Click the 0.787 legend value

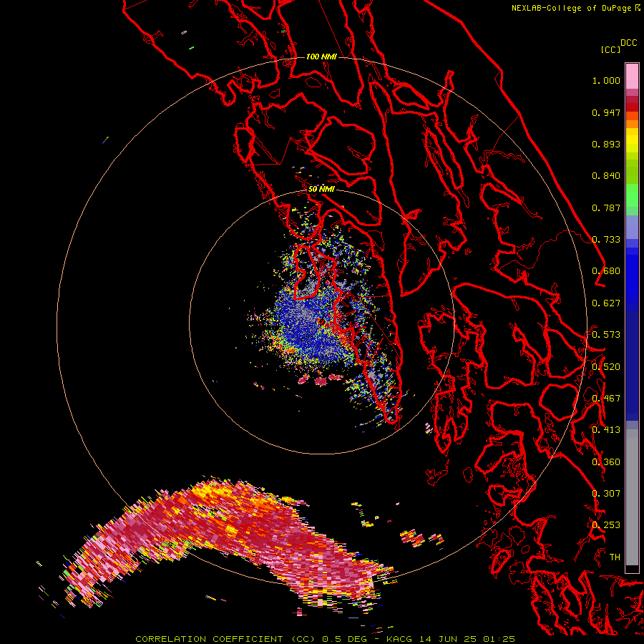606,208
